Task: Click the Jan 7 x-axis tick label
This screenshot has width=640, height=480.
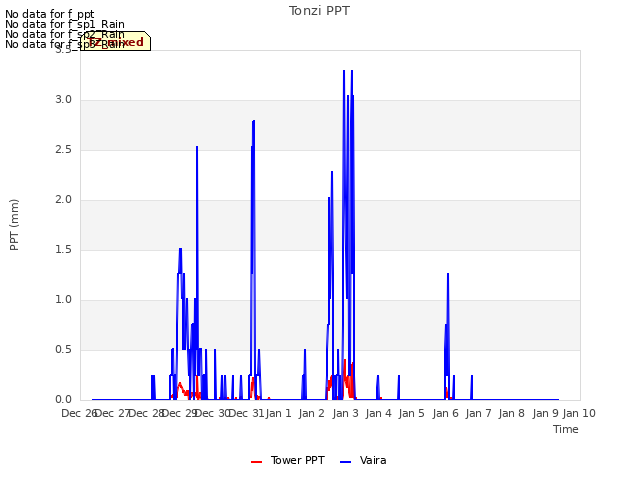Action: 479,413
